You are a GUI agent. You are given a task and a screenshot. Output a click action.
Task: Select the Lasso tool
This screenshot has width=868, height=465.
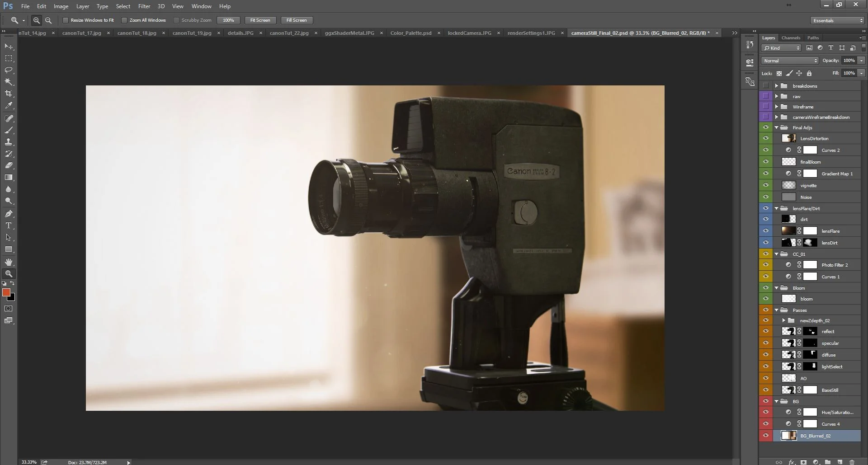click(x=9, y=70)
